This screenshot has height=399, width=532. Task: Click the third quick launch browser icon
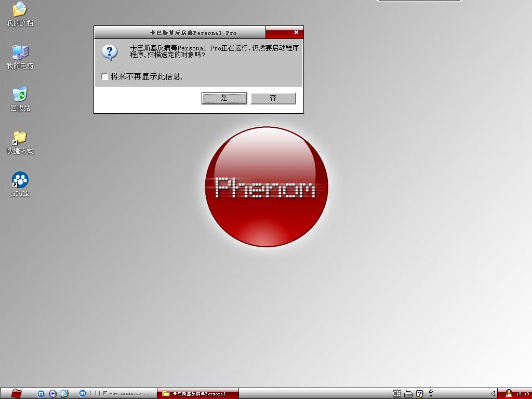pos(64,394)
